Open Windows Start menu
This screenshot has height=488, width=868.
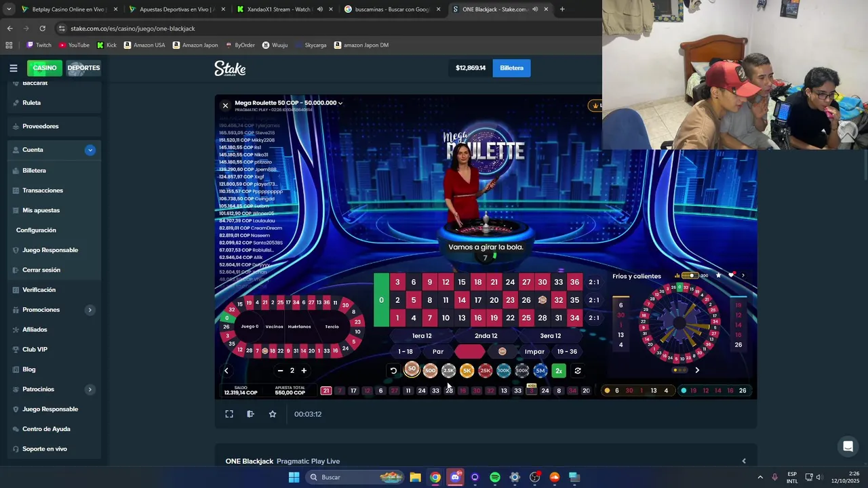coord(294,477)
